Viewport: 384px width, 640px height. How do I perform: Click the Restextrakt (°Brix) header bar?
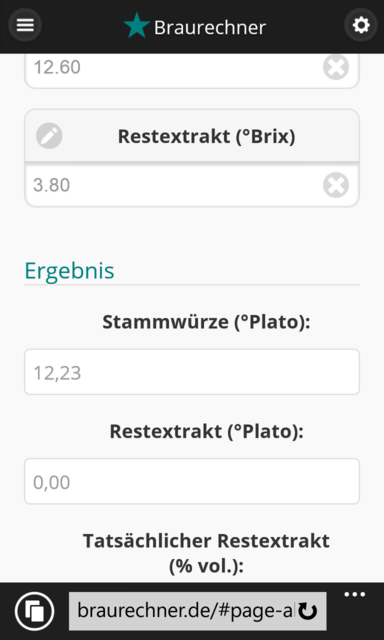pyautogui.click(x=192, y=136)
